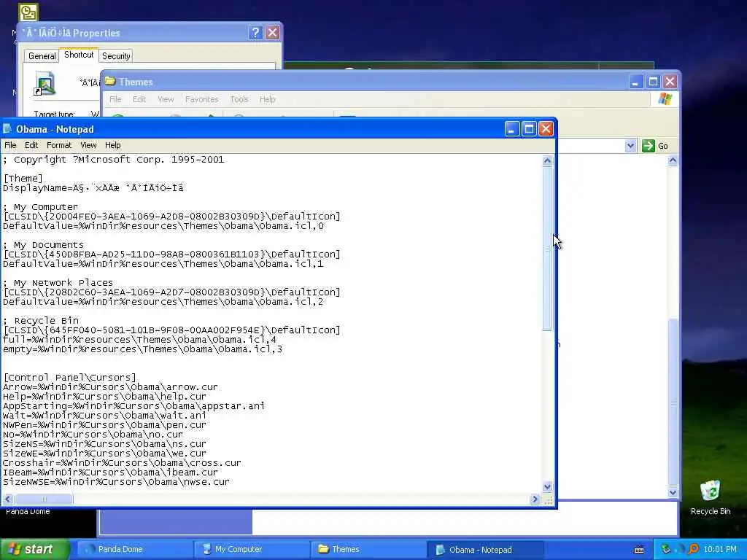747x560 pixels.
Task: Switch to General tab in Properties dialog
Action: pyautogui.click(x=42, y=55)
